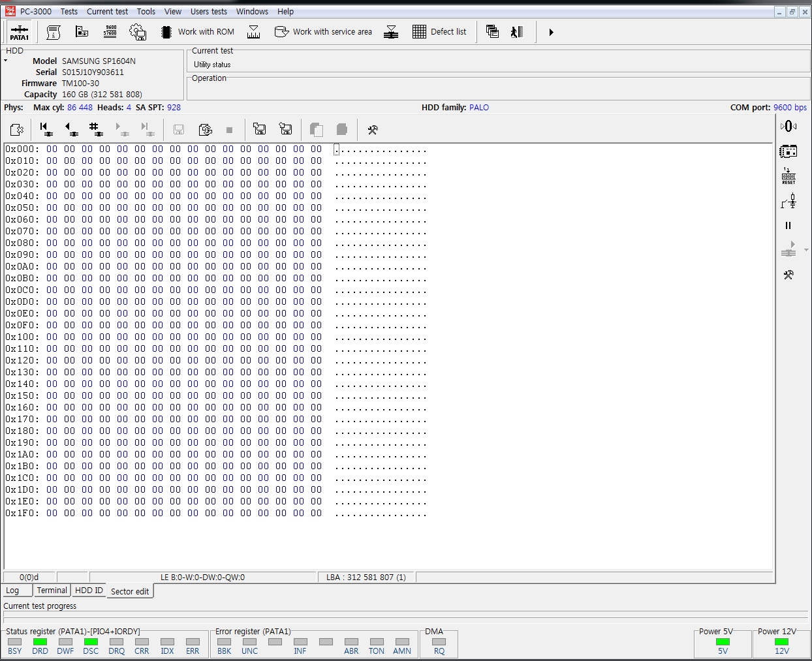This screenshot has height=661, width=812.
Task: Switch to the Terminal tab
Action: coord(52,591)
